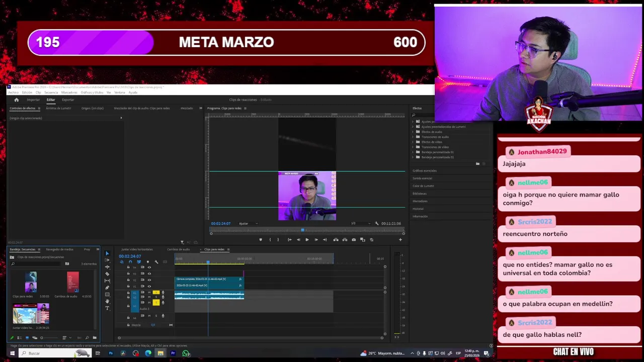Switch to Navegador de medios tab

(59, 249)
